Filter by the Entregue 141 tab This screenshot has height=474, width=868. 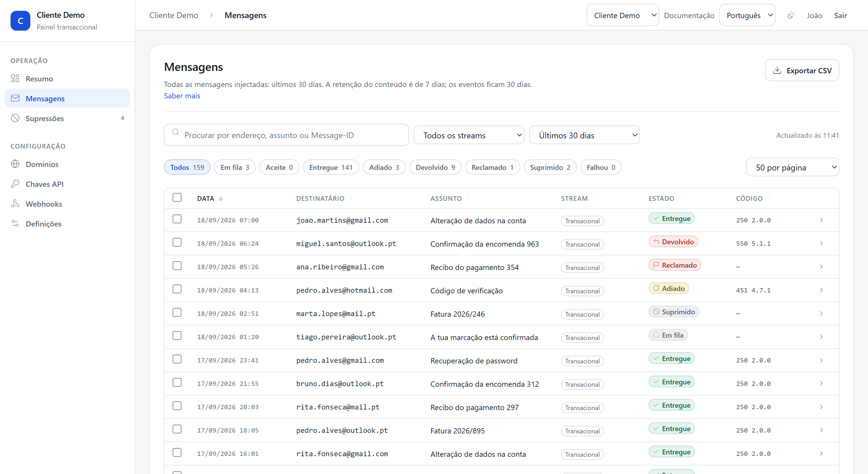(330, 167)
